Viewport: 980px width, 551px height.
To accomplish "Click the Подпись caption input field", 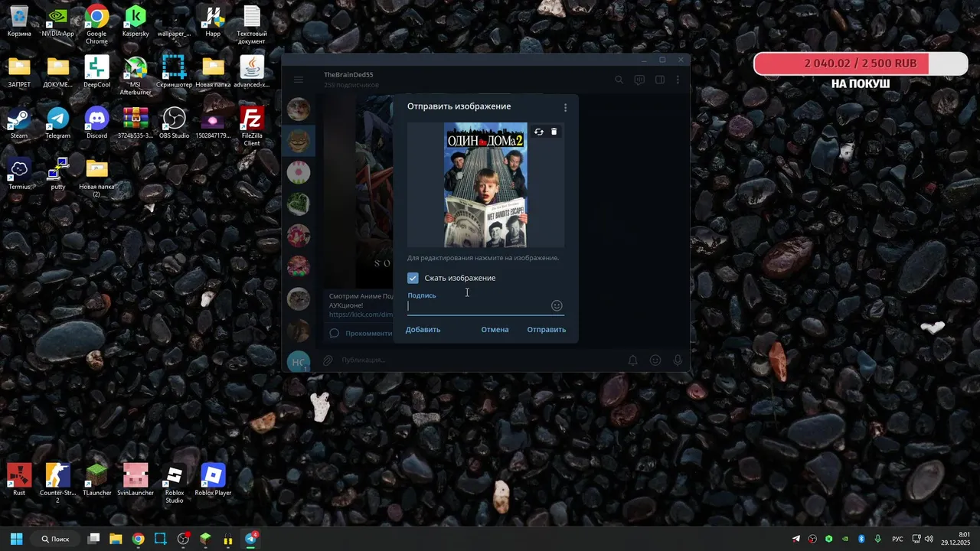I will click(x=479, y=305).
